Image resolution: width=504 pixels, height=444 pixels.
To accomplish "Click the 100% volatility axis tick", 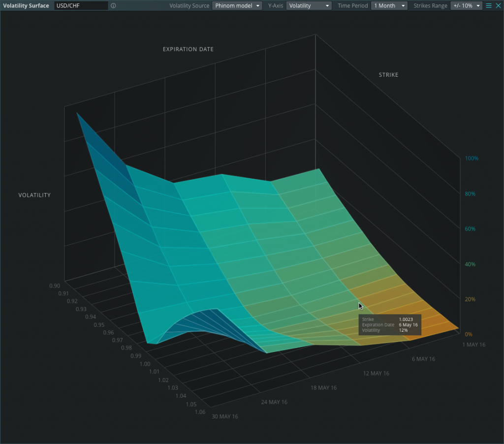I will 471,158.
